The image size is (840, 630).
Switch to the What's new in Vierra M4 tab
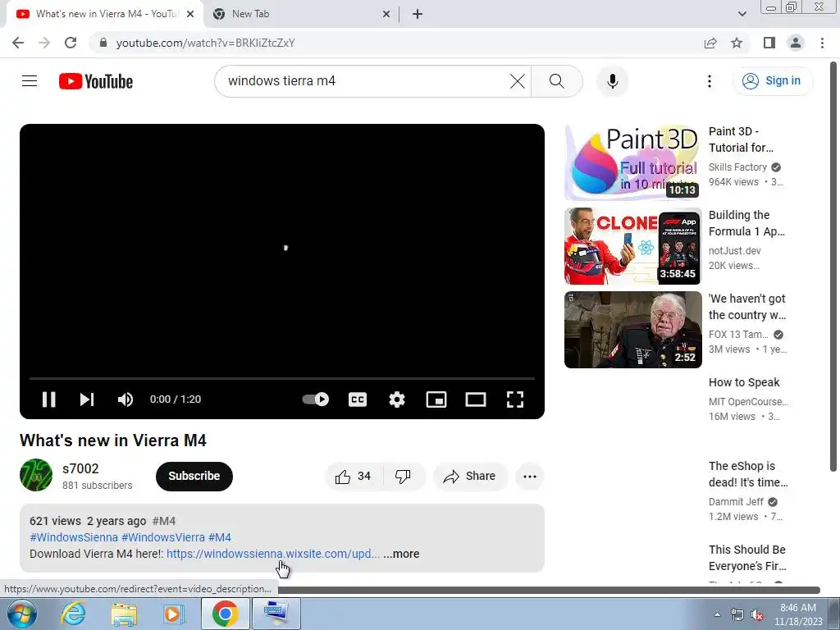pyautogui.click(x=105, y=14)
